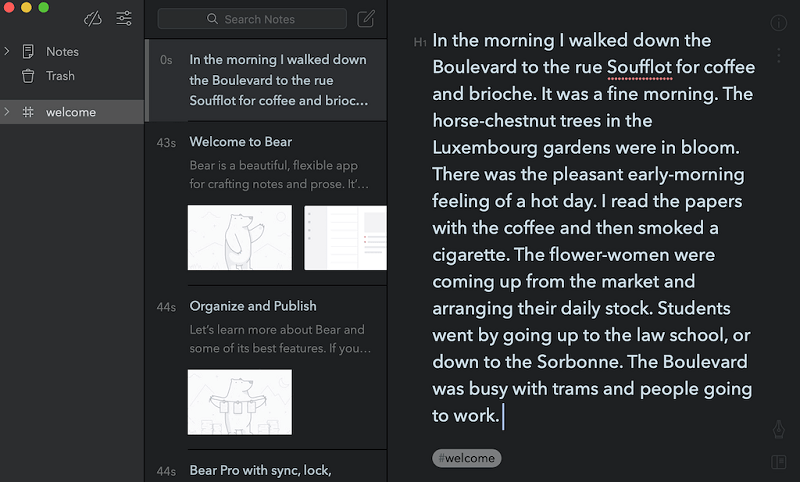Open preferences via the sliders icon
This screenshot has width=800, height=482.
tap(124, 18)
